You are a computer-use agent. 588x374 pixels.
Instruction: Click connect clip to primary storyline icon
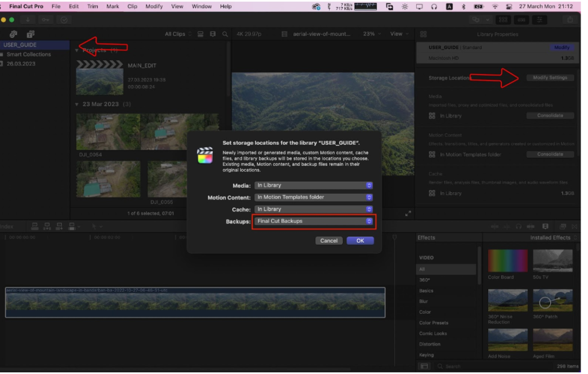[34, 227]
